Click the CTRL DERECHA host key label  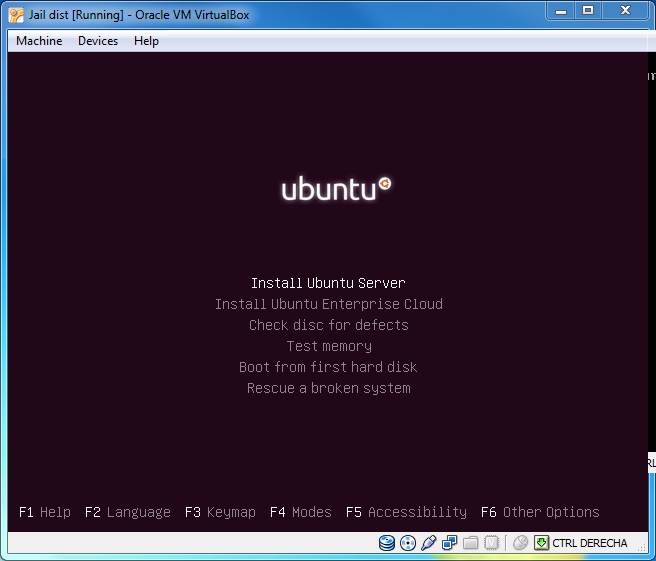click(589, 543)
